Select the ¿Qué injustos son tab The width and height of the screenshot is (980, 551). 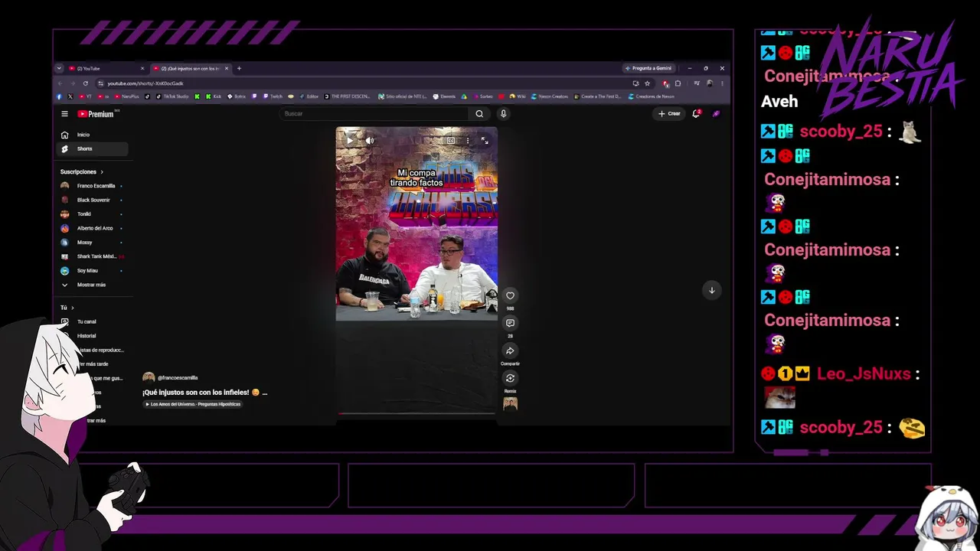click(190, 68)
